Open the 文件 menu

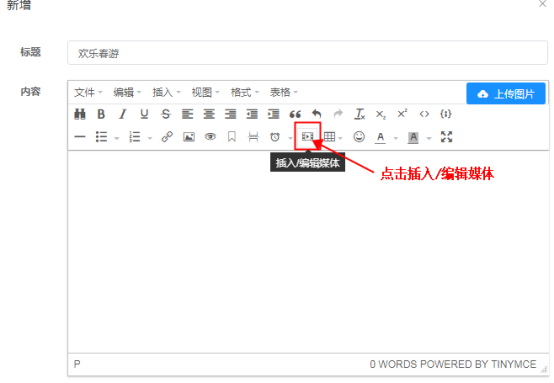pos(88,93)
